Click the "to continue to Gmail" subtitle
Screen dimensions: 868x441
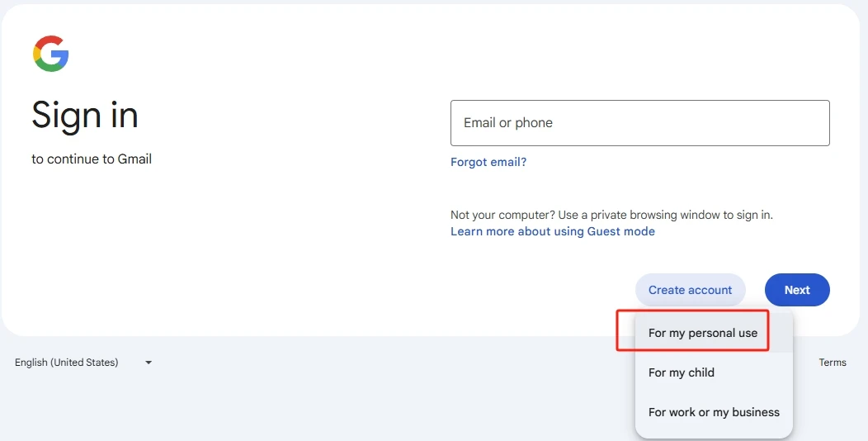(x=92, y=159)
